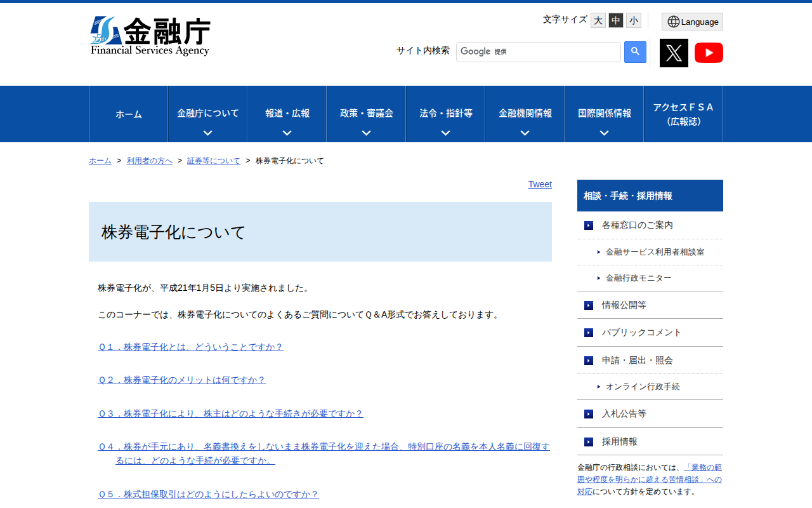Click the arrow icon beside パブリックコメント
812x508 pixels.
tap(588, 332)
